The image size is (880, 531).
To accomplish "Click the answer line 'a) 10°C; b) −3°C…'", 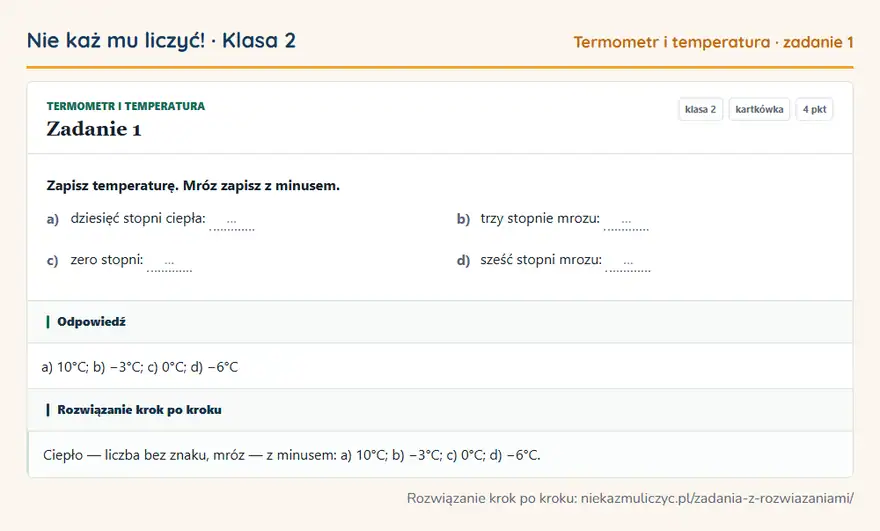I will click(140, 367).
